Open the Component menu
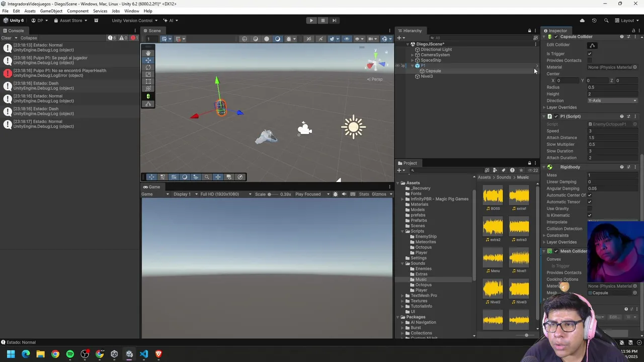 pos(77,11)
